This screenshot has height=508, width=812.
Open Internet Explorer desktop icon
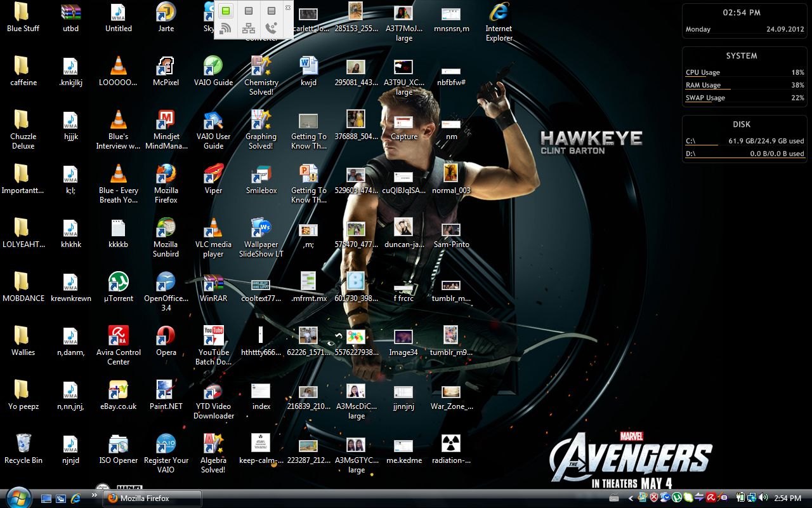(499, 13)
